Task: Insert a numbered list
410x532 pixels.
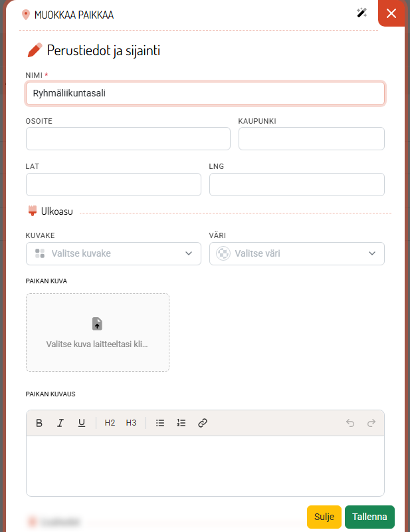Action: [181, 423]
